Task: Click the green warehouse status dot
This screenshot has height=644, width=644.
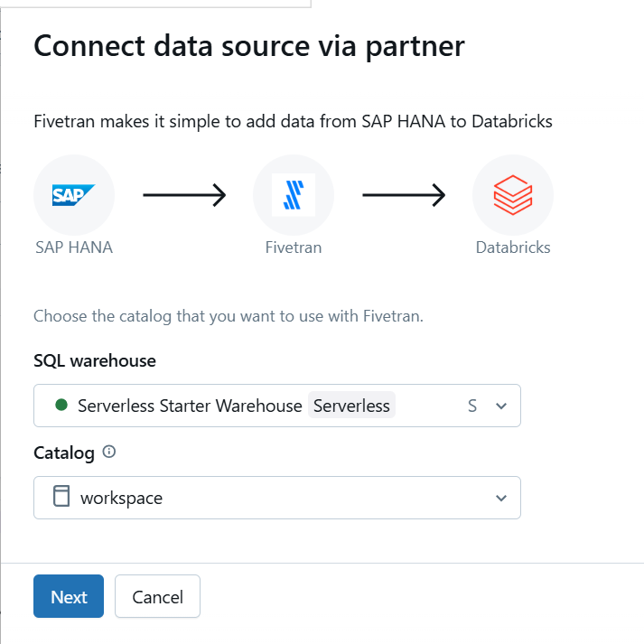Action: (61, 405)
